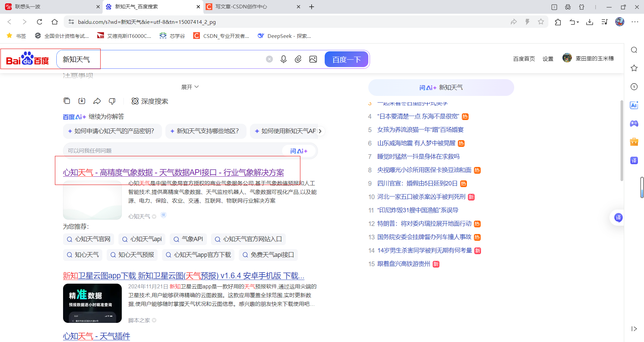644x342 pixels.
Task: Click the Baidu logo
Action: pos(28,59)
